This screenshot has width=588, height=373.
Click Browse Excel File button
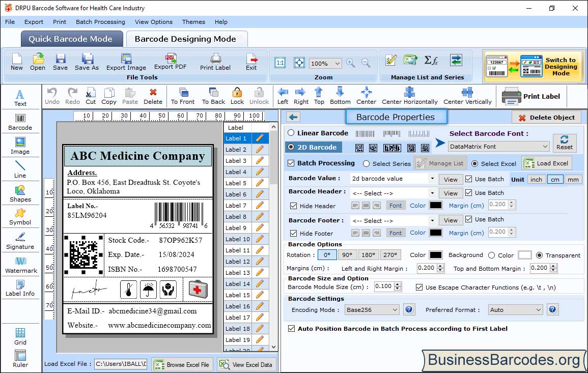(182, 364)
